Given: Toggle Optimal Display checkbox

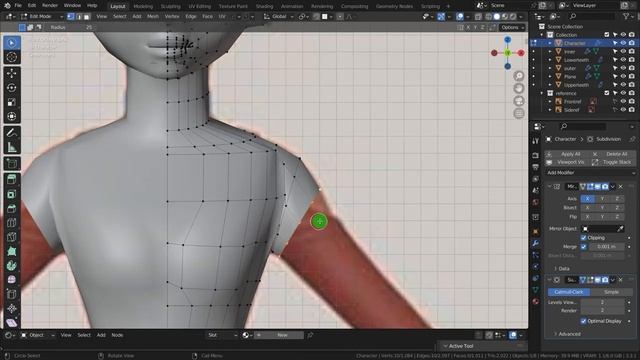Looking at the screenshot, I should coord(583,321).
